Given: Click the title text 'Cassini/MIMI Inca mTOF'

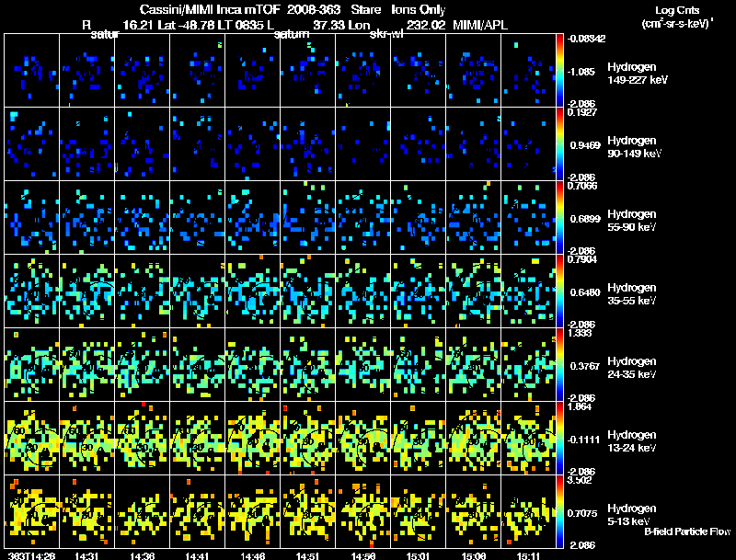Looking at the screenshot, I should [210, 10].
